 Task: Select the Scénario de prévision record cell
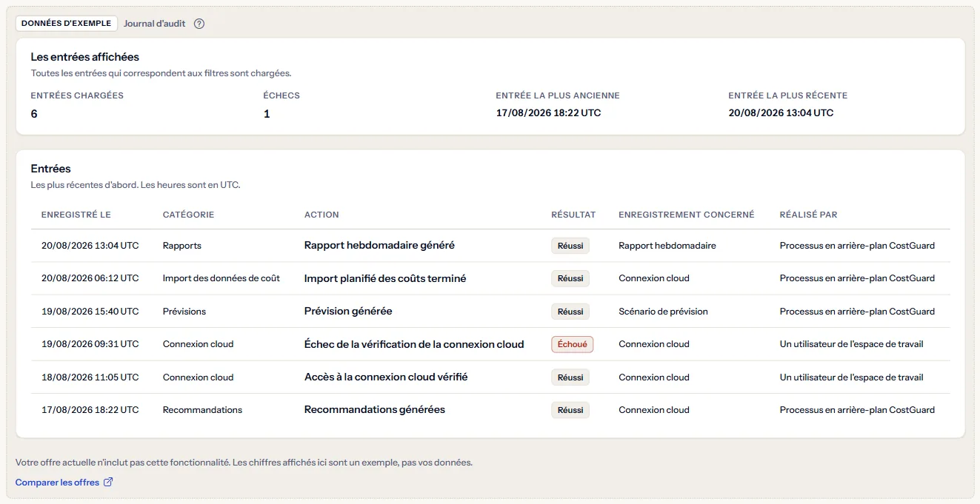[663, 312]
